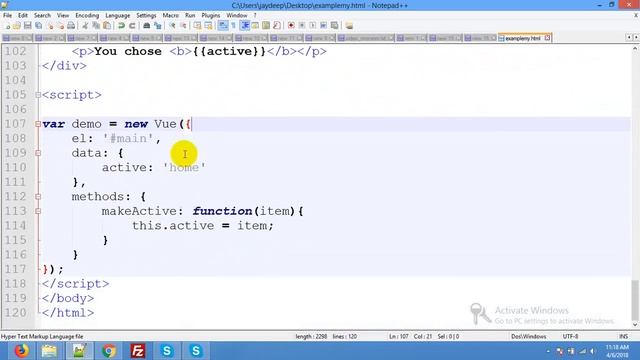Toggle INS overwrite mode in status bar

[x=623, y=336]
